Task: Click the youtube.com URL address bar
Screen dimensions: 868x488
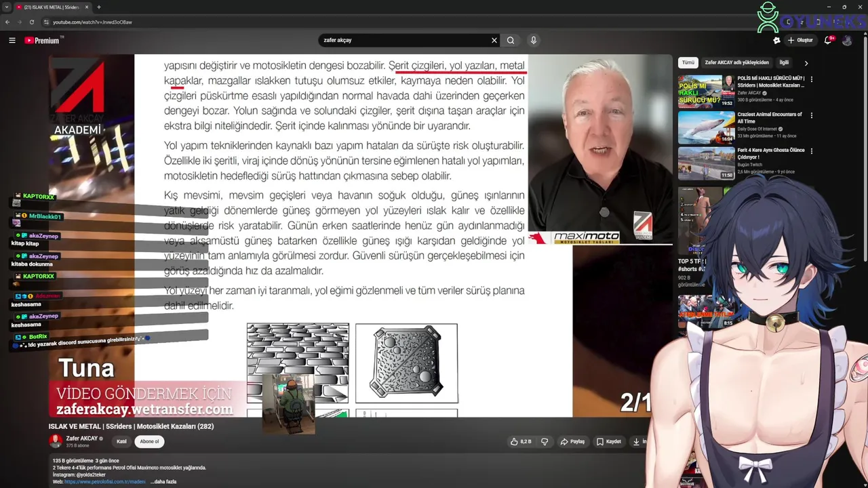Action: [x=92, y=22]
